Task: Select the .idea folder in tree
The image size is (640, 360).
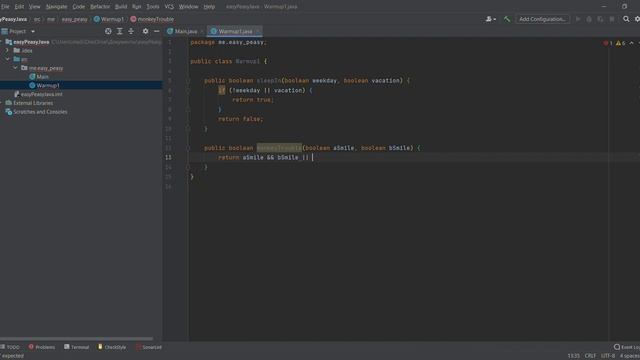Action: pyautogui.click(x=27, y=51)
